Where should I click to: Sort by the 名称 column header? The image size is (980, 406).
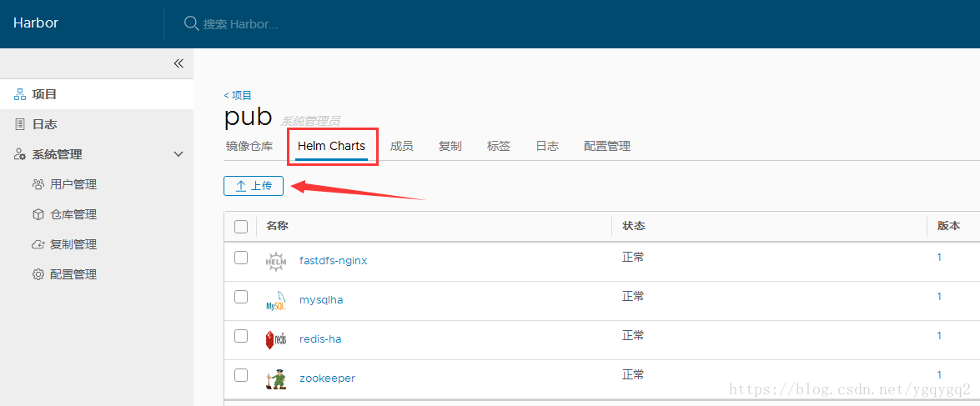(277, 225)
